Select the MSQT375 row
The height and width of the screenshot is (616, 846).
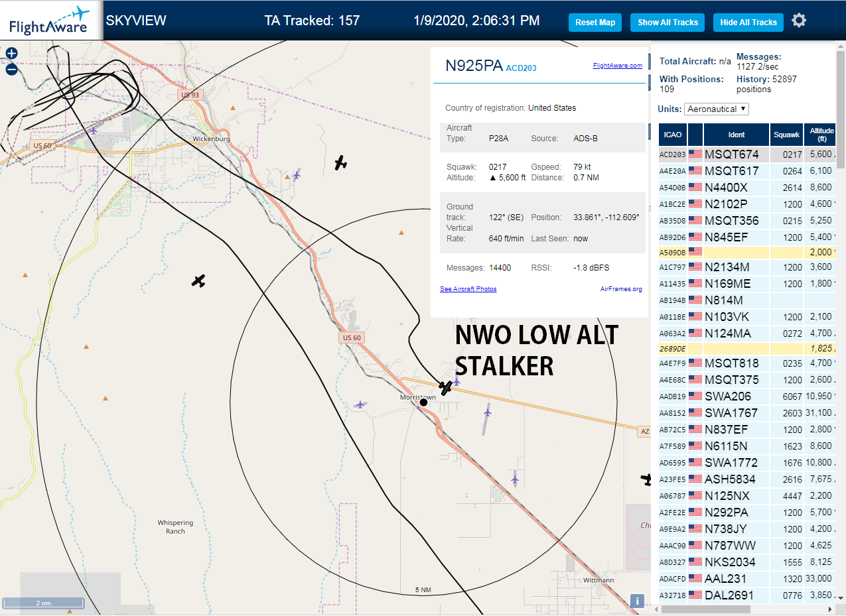748,380
